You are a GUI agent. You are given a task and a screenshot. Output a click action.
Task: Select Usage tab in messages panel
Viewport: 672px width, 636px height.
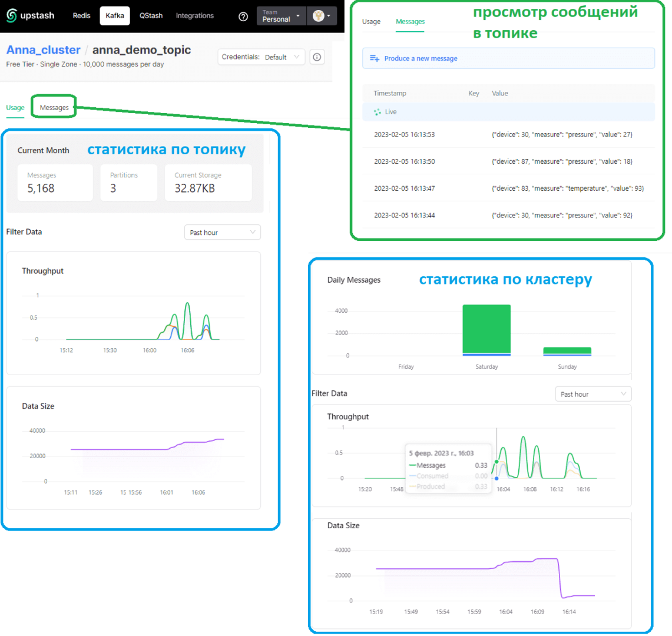pyautogui.click(x=371, y=22)
